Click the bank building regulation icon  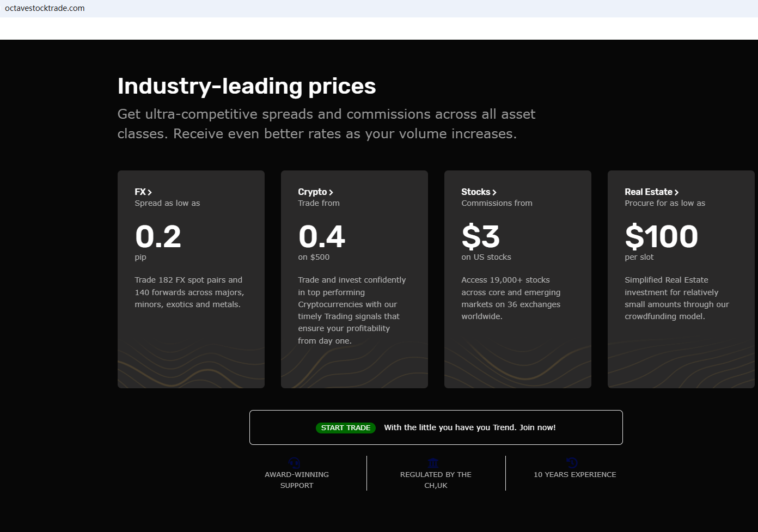pyautogui.click(x=433, y=463)
